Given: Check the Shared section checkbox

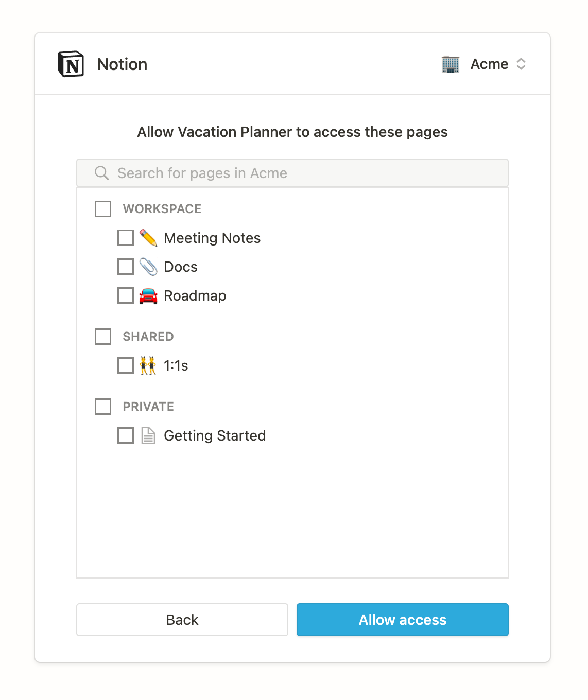Looking at the screenshot, I should [103, 337].
